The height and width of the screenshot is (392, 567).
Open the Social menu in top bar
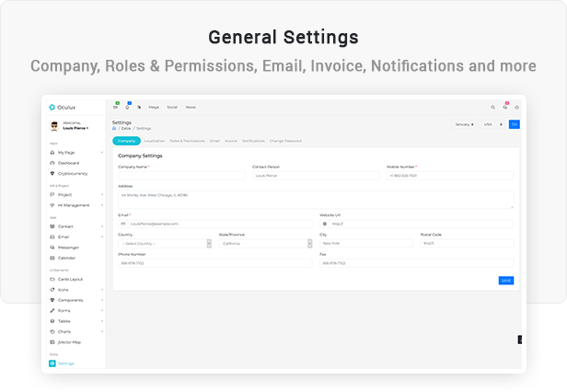(x=172, y=108)
